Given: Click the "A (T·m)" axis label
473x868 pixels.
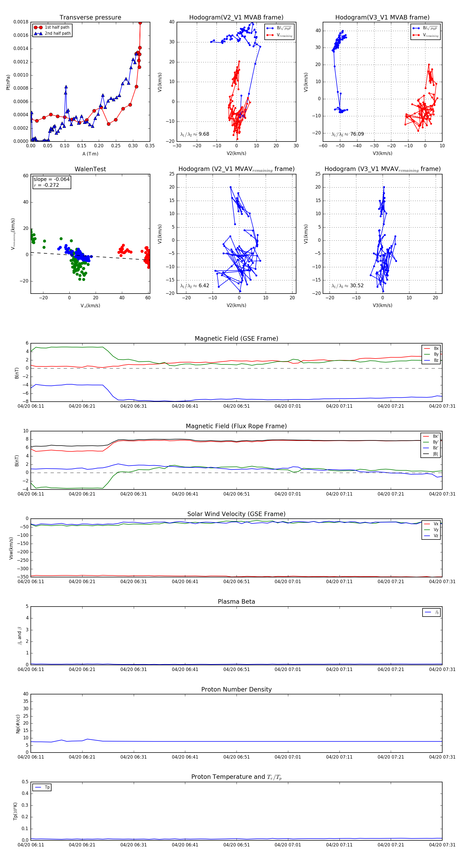Looking at the screenshot, I should (x=90, y=154).
